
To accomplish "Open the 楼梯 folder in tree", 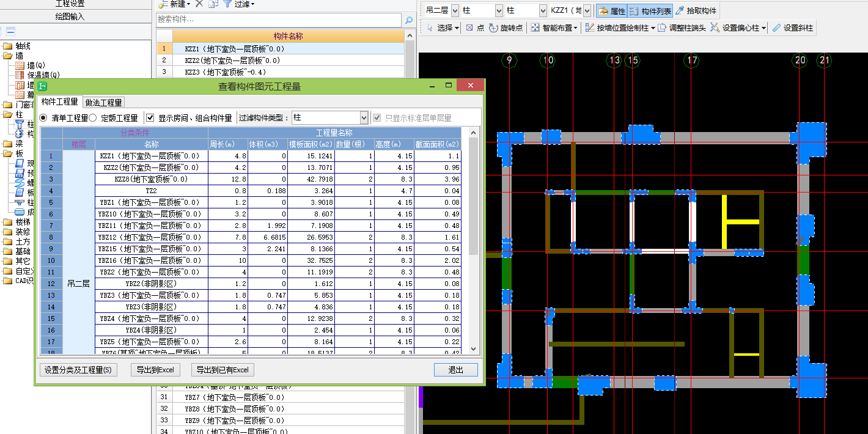I will (17, 222).
